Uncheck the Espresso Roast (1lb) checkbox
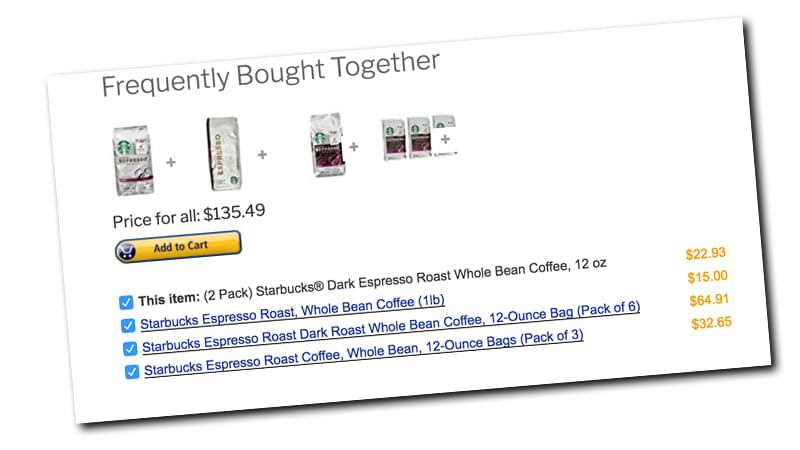This screenshot has height=450, width=800. [x=128, y=325]
